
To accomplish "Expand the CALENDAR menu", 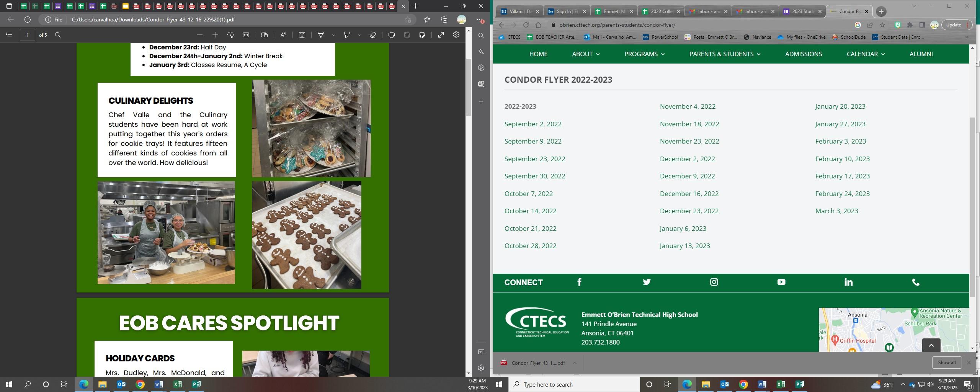I will coord(866,54).
